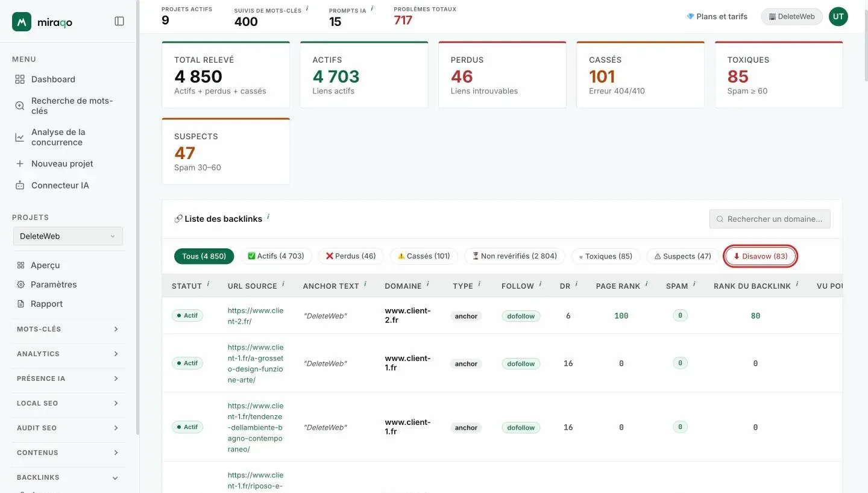
Task: Click the Toxiques 85 summary card
Action: point(779,75)
